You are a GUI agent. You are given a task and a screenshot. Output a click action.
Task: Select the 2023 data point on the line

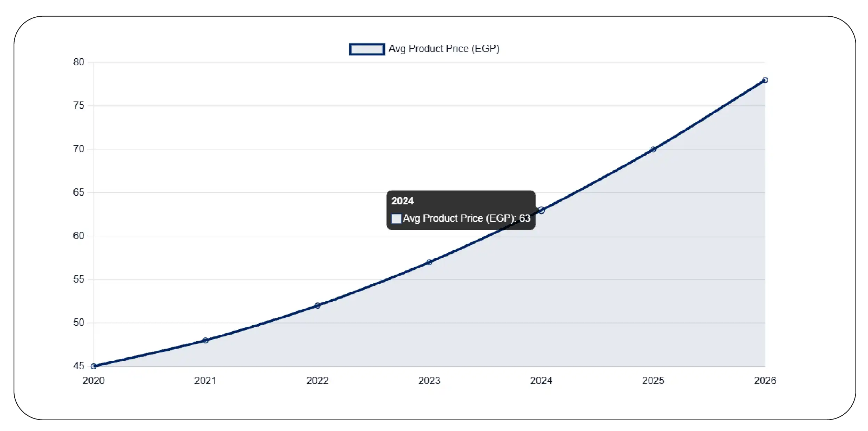429,262
